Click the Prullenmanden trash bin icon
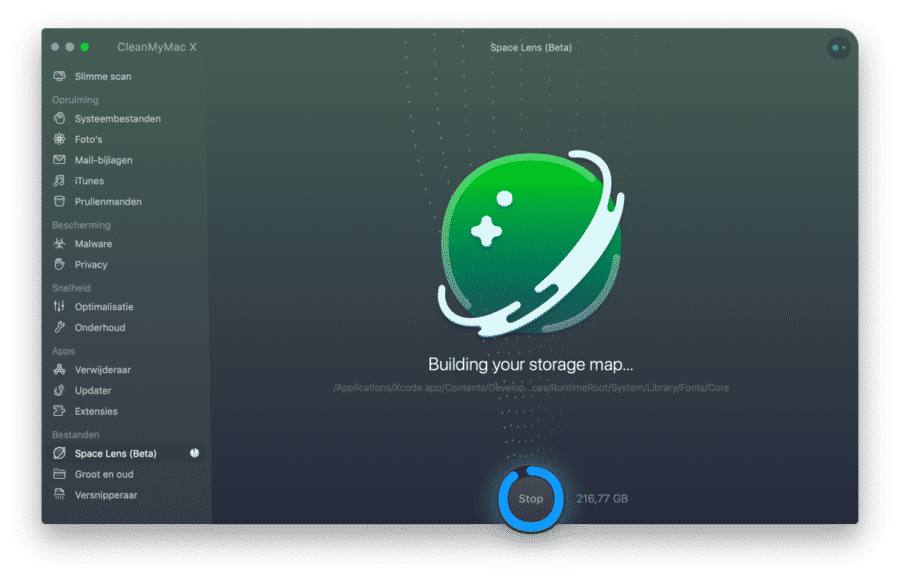Image resolution: width=900 pixels, height=579 pixels. click(x=59, y=201)
